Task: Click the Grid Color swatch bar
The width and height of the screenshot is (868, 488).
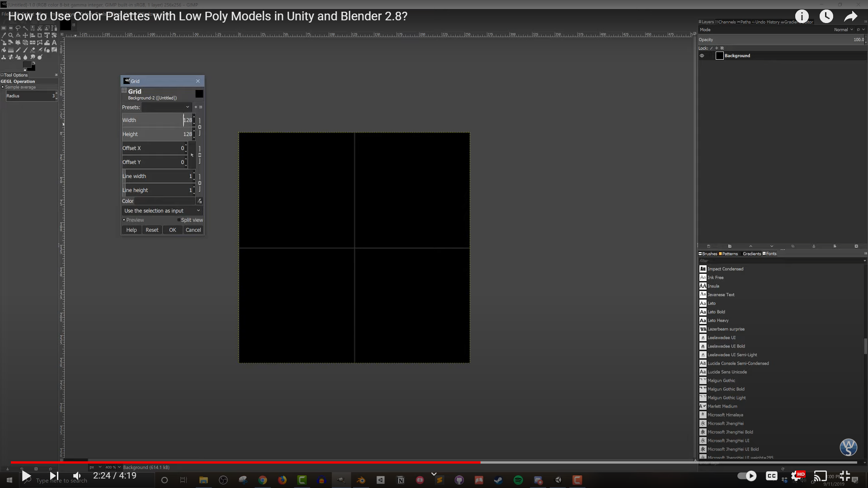Action: [165, 201]
